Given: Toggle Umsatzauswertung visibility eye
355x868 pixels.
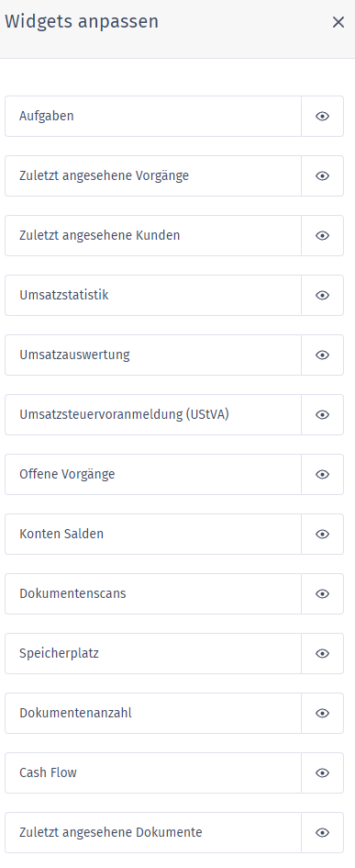Looking at the screenshot, I should pyautogui.click(x=322, y=355).
